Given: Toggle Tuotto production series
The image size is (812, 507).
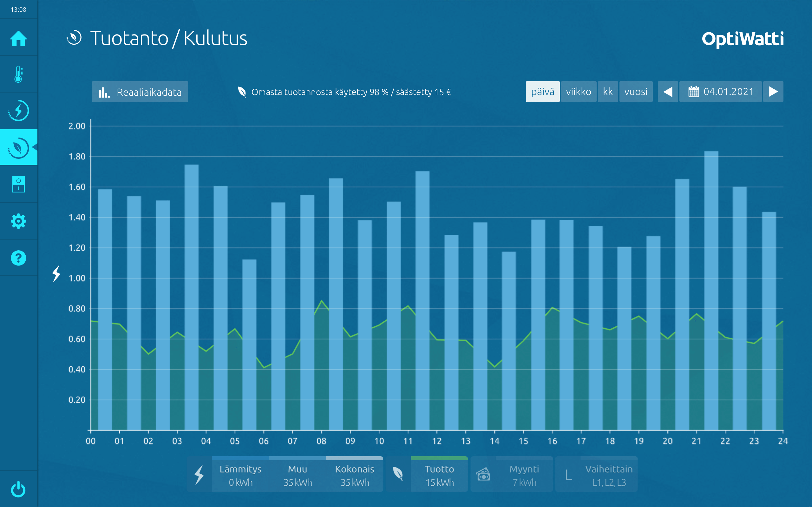Looking at the screenshot, I should click(x=439, y=475).
